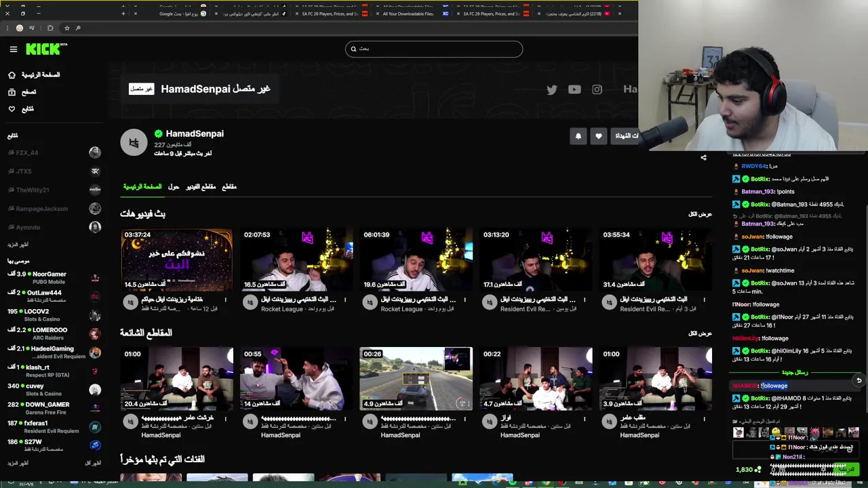
Task: Open HamadSenpai's Twitter link
Action: [552, 89]
